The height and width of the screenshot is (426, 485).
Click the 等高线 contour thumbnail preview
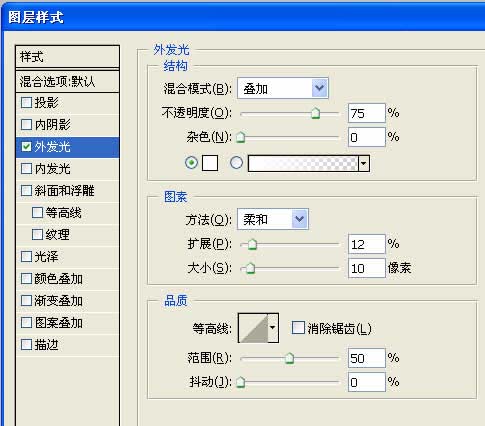[x=253, y=328]
